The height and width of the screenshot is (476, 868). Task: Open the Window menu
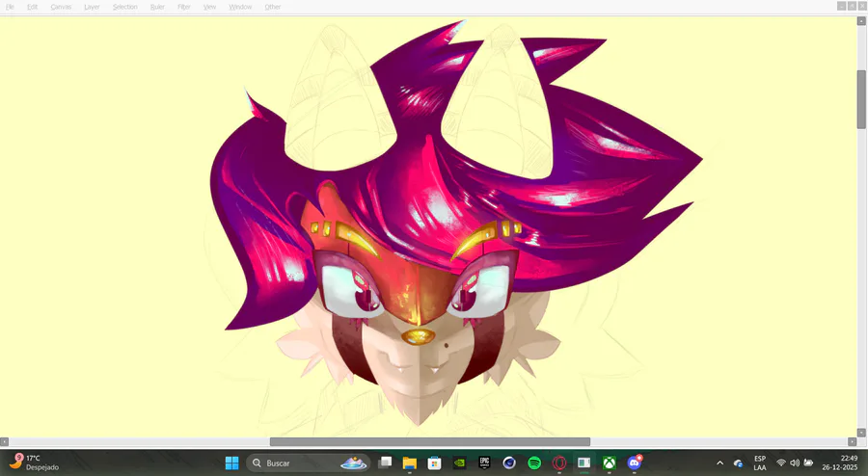pyautogui.click(x=240, y=7)
